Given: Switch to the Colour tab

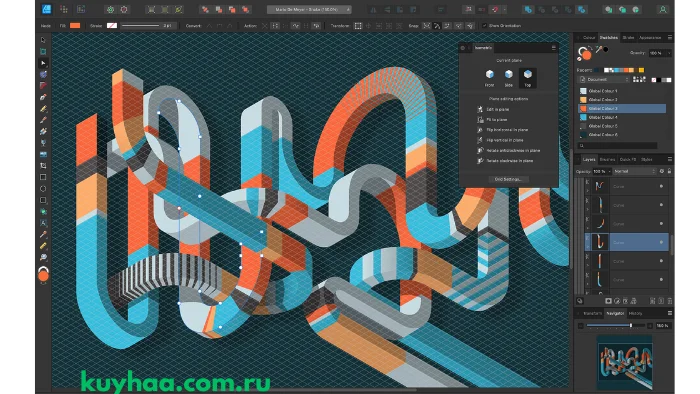Looking at the screenshot, I should (x=589, y=37).
